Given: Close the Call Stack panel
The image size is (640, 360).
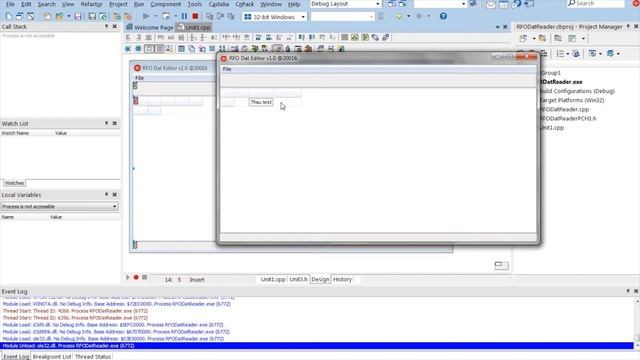Looking at the screenshot, I should click(x=115, y=27).
